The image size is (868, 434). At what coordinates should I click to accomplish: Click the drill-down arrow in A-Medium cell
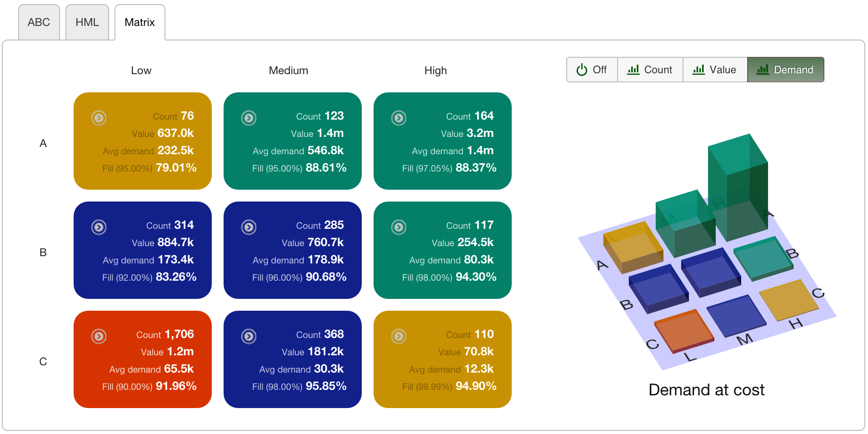click(249, 118)
